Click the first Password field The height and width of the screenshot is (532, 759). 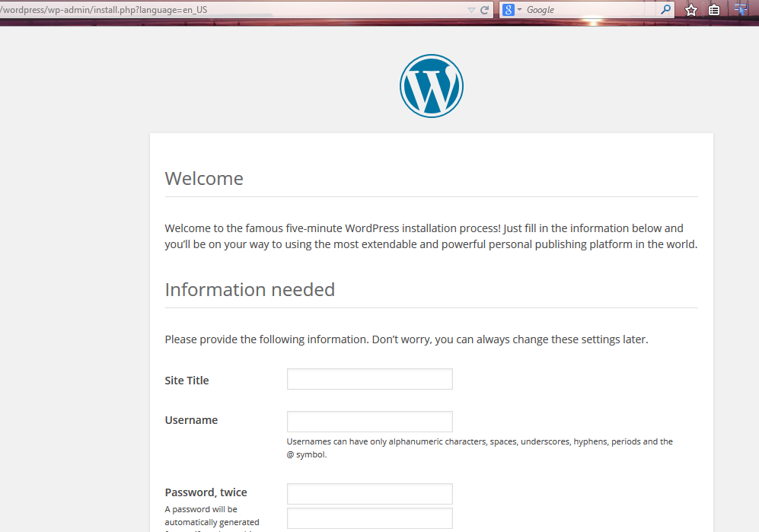point(370,494)
